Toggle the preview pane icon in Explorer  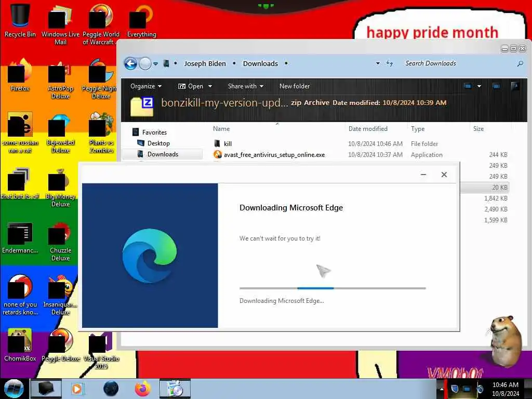coord(496,86)
